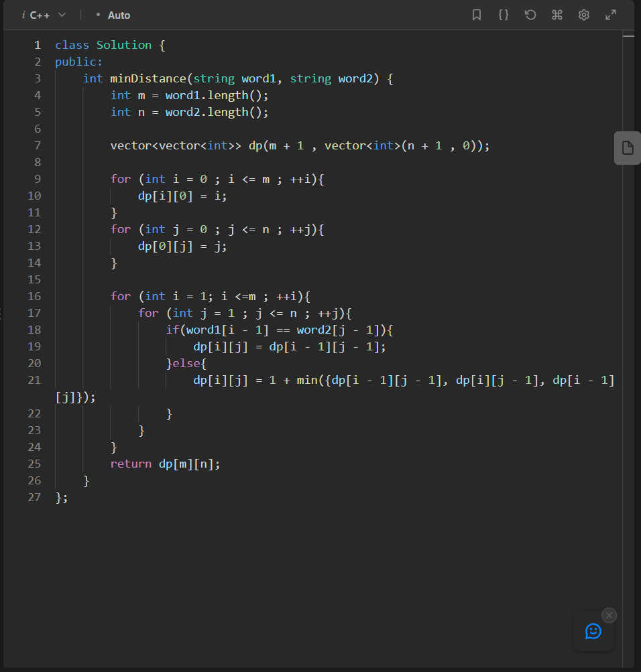Image resolution: width=641 pixels, height=672 pixels.
Task: Open editor settings gear icon
Action: (583, 15)
